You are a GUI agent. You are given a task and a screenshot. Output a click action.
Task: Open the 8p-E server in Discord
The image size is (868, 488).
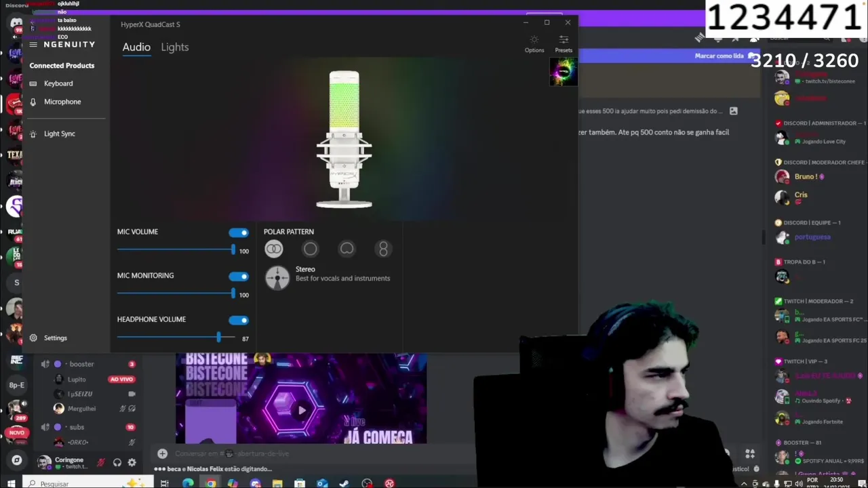[x=16, y=385]
